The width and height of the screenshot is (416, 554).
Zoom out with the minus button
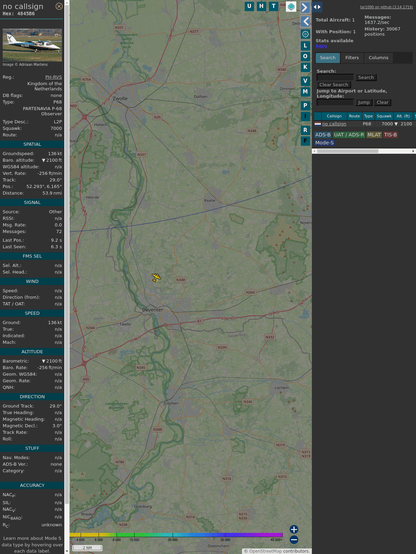coord(294,540)
